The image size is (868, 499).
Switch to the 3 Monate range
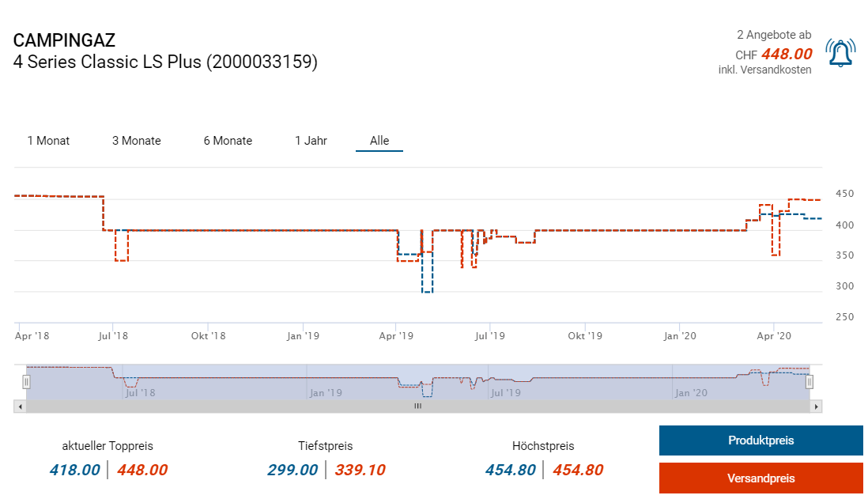click(136, 141)
